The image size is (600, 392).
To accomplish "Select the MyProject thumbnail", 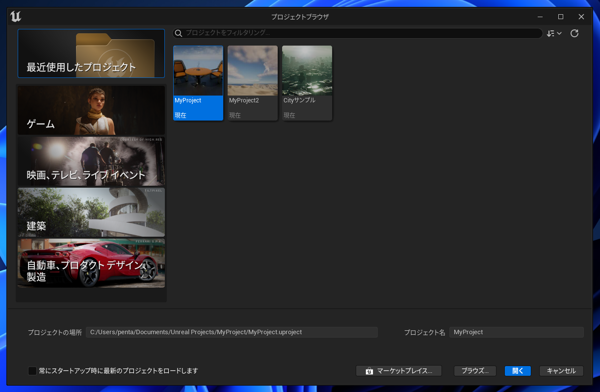I will coord(198,70).
